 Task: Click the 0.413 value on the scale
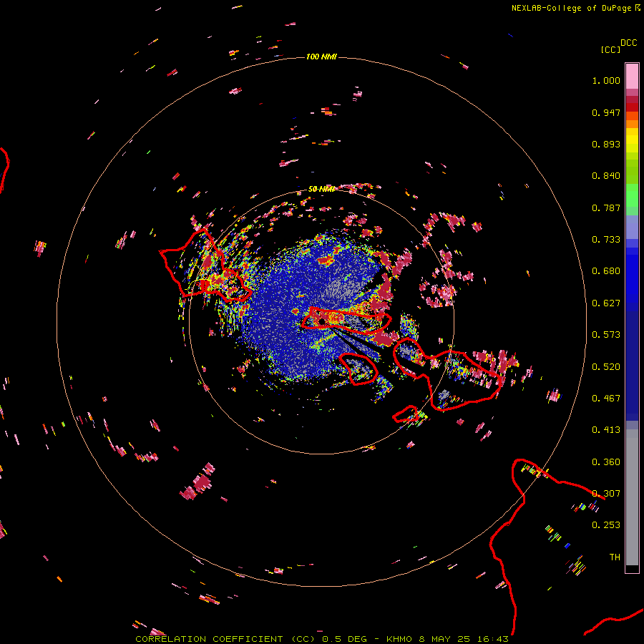point(606,430)
